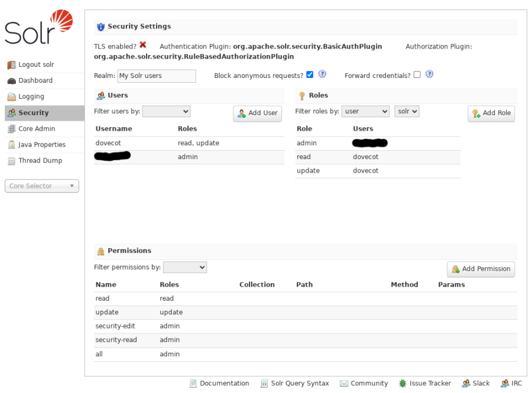532x393 pixels.
Task: Click the Solr Query Syntax icon
Action: (x=264, y=384)
